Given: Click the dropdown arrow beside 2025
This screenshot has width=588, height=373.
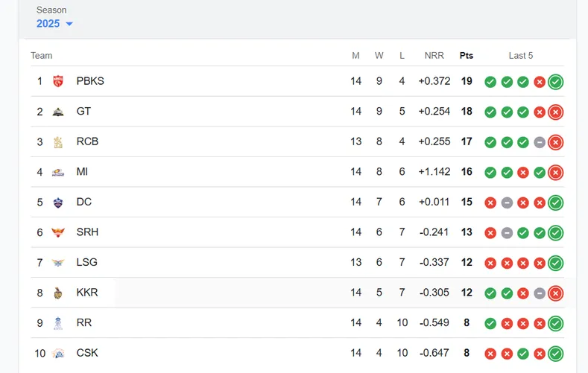Looking at the screenshot, I should tap(69, 25).
